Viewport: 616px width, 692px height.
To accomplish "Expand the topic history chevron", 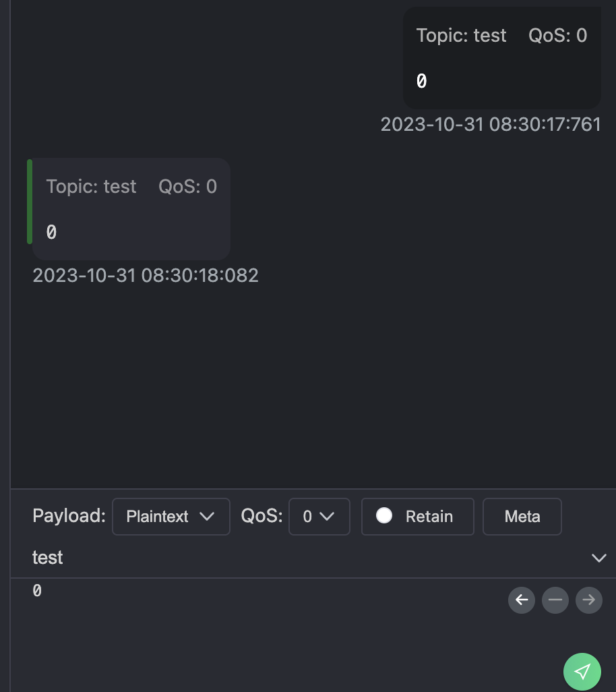I will [598, 558].
